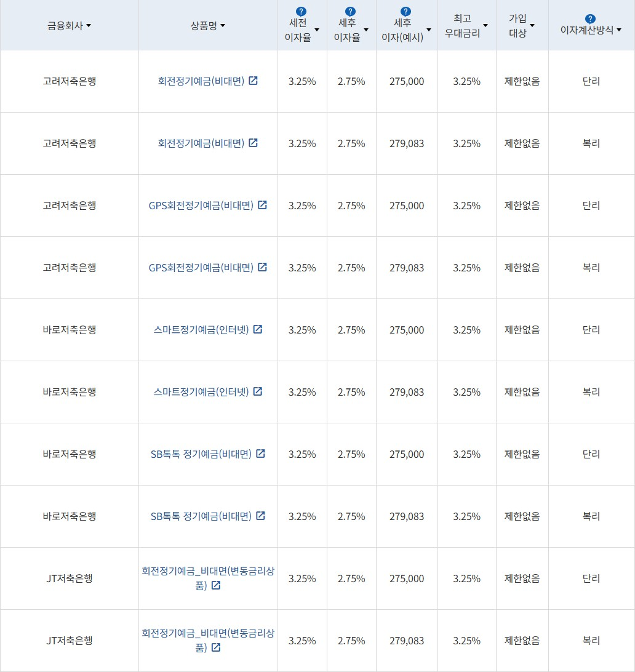Image resolution: width=635 pixels, height=672 pixels.
Task: Select the 고려저축은행 단리 row
Action: pyautogui.click(x=70, y=81)
